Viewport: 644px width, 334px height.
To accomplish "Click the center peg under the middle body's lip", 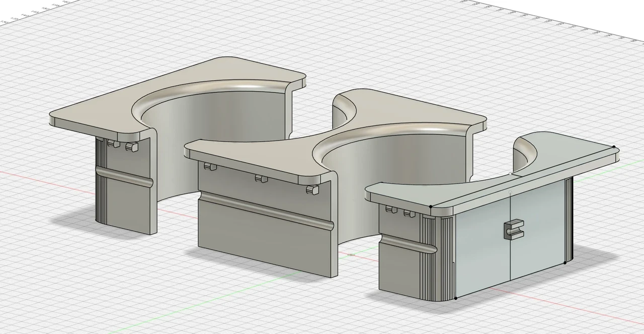I will pyautogui.click(x=261, y=178).
